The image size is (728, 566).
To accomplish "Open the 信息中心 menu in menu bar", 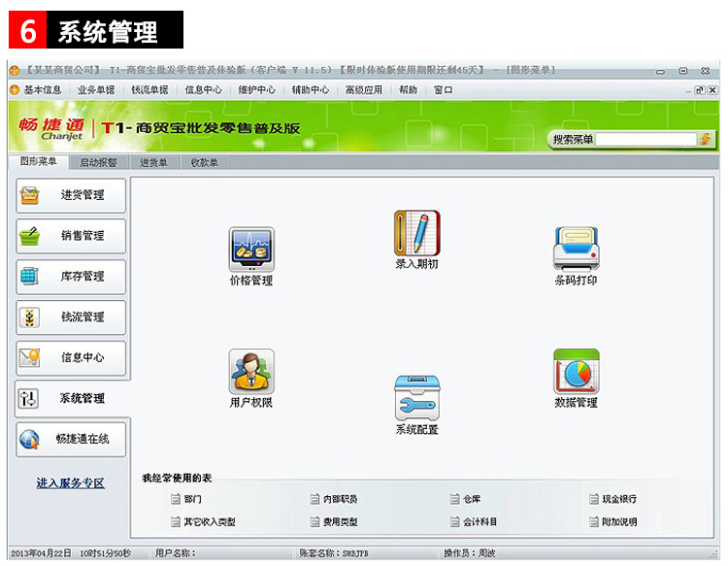I will tap(204, 89).
